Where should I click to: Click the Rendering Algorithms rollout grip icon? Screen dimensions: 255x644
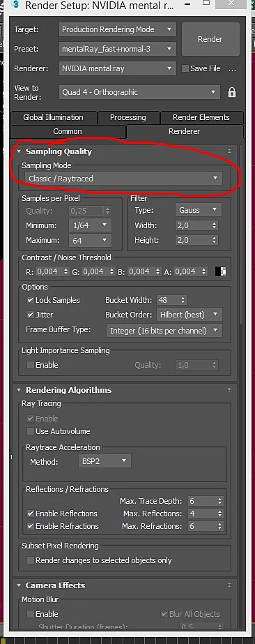click(x=230, y=390)
